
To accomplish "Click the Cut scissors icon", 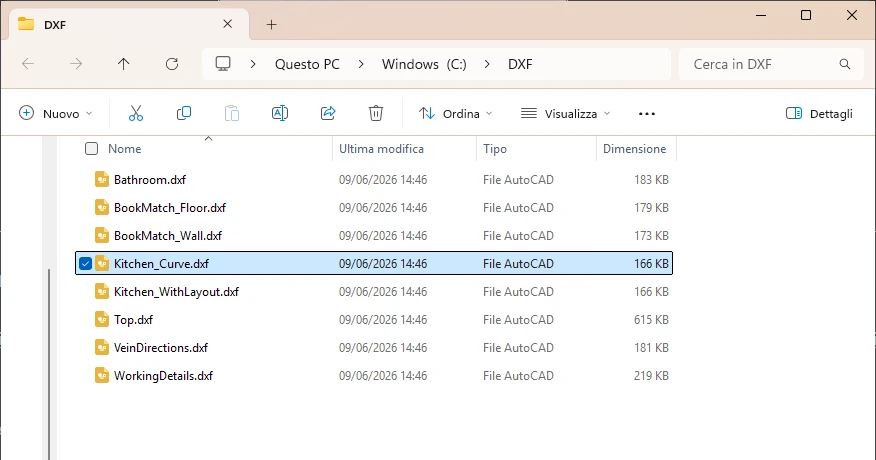I will 136,113.
